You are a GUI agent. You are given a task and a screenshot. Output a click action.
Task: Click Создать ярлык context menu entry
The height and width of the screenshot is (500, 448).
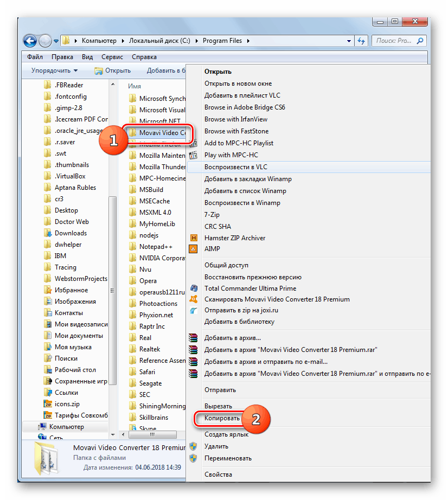226,434
